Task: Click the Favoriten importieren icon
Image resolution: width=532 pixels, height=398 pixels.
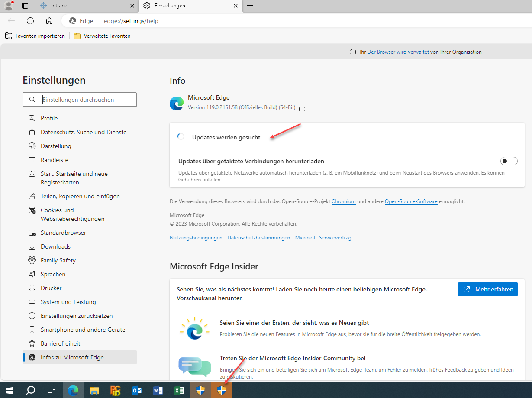Action: [x=9, y=36]
